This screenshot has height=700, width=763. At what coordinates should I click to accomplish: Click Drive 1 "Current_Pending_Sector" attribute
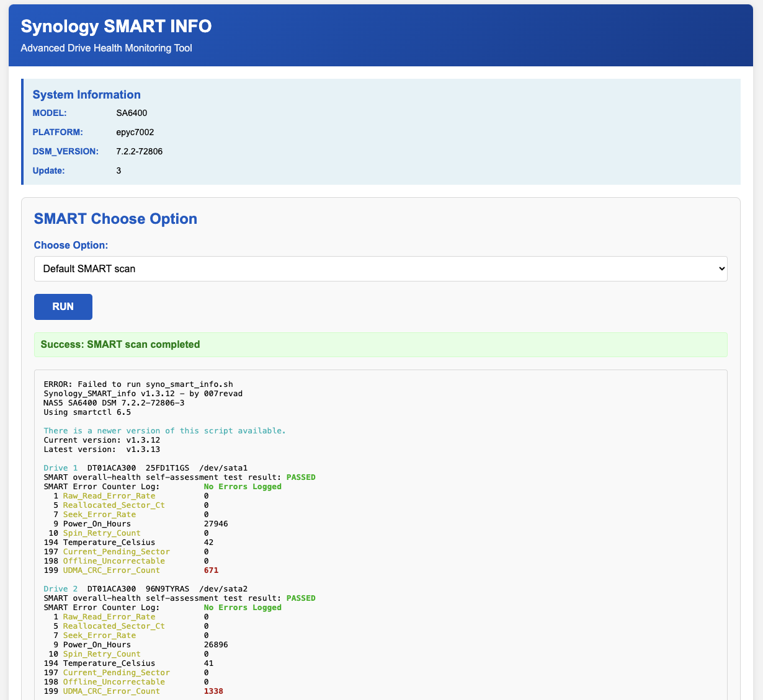(117, 552)
